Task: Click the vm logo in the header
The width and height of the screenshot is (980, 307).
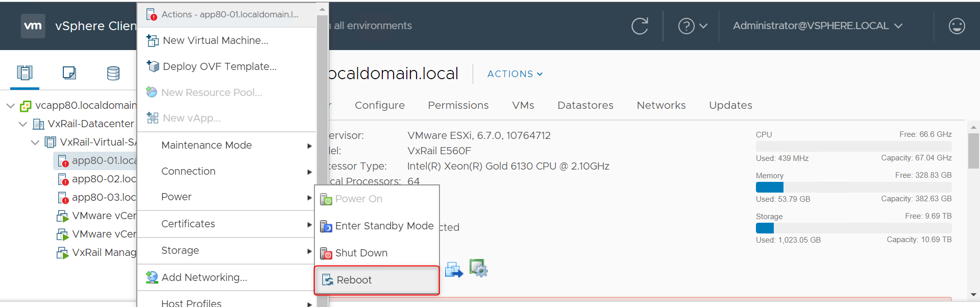Action: tap(33, 26)
